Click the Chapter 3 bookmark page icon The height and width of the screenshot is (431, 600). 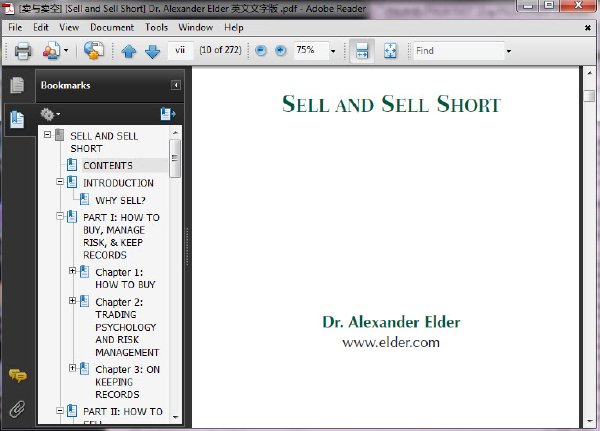[x=84, y=369]
